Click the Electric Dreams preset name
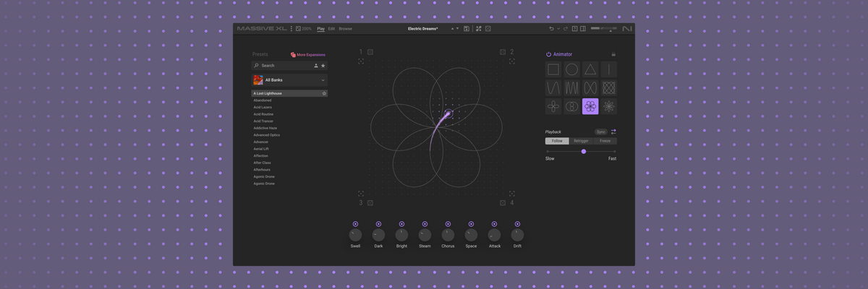Screen dimensions: 868x289 423,29
